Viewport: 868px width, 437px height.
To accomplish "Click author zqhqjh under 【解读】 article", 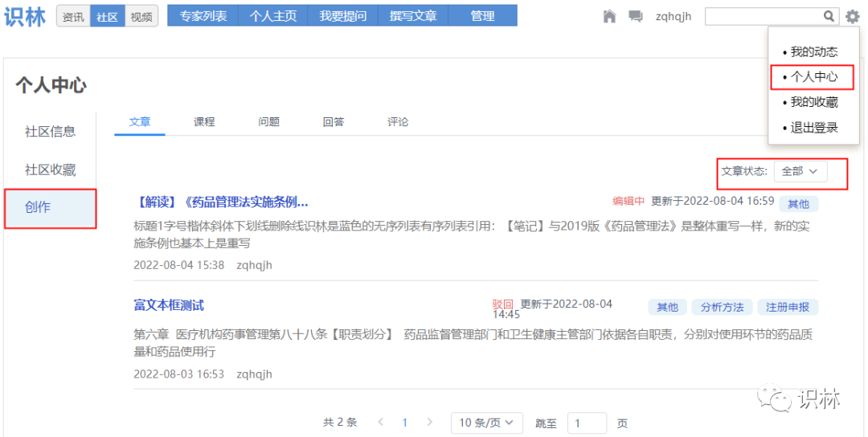I will tap(255, 266).
